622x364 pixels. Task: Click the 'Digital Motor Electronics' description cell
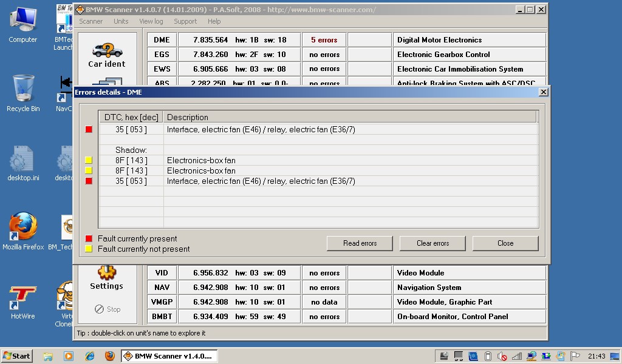coord(470,40)
